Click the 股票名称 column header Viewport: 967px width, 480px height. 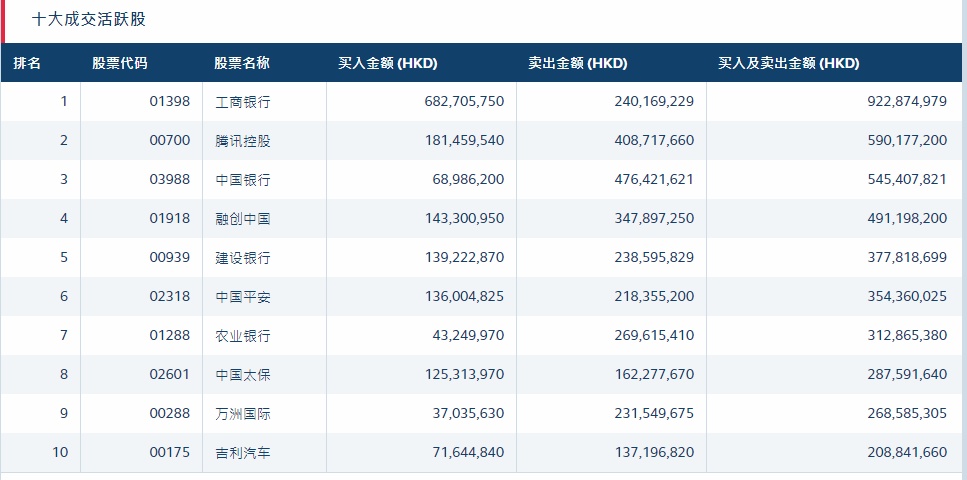coord(242,63)
